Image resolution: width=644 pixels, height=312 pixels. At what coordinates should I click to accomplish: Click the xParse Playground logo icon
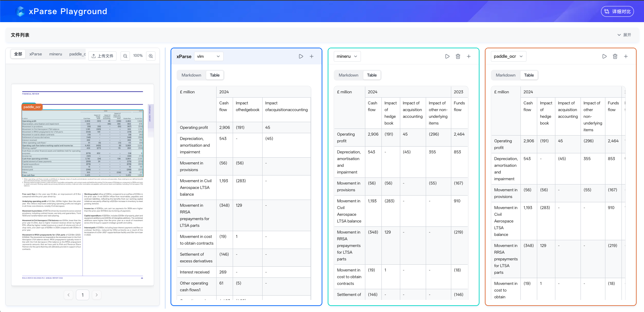tap(20, 11)
